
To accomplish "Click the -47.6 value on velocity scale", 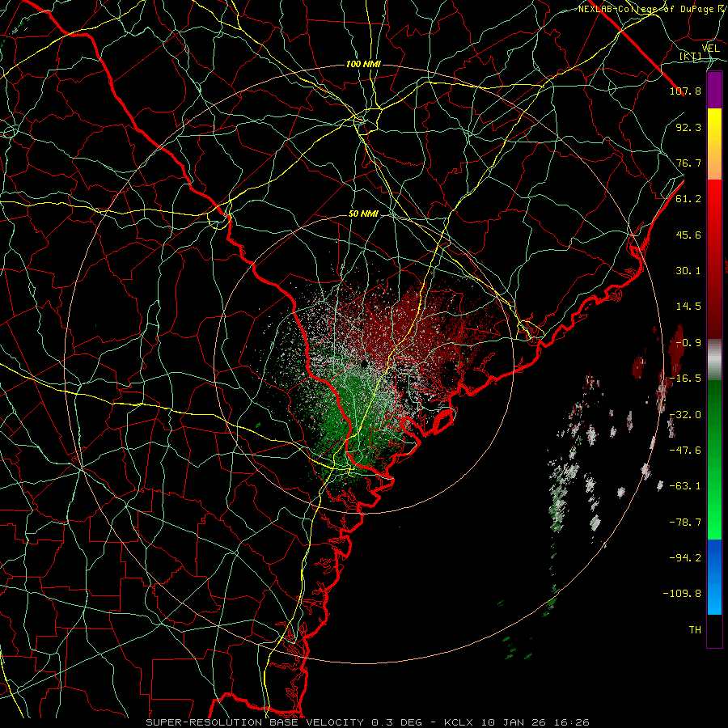I will (685, 451).
